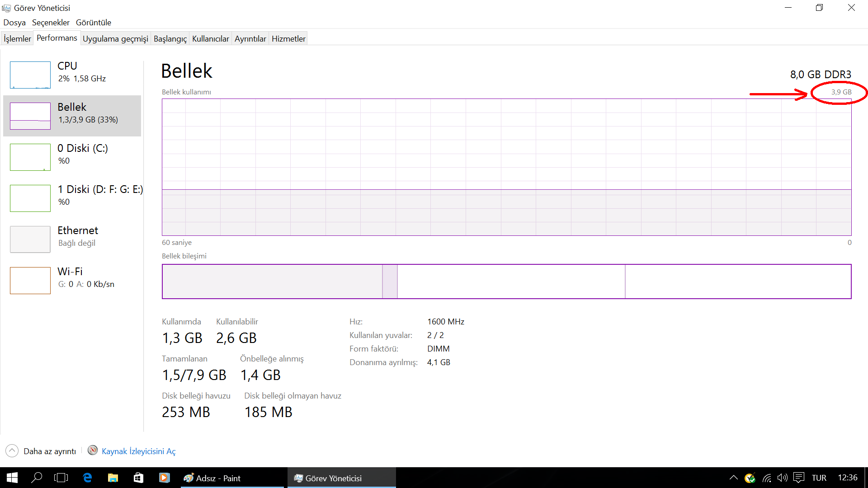Open the Görüntüle menu

click(x=94, y=23)
